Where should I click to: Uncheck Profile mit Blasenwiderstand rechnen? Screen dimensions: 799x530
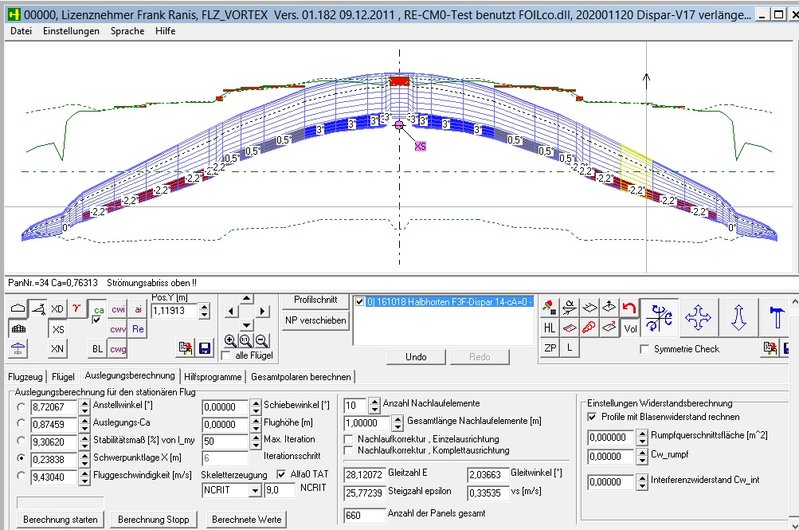[592, 415]
